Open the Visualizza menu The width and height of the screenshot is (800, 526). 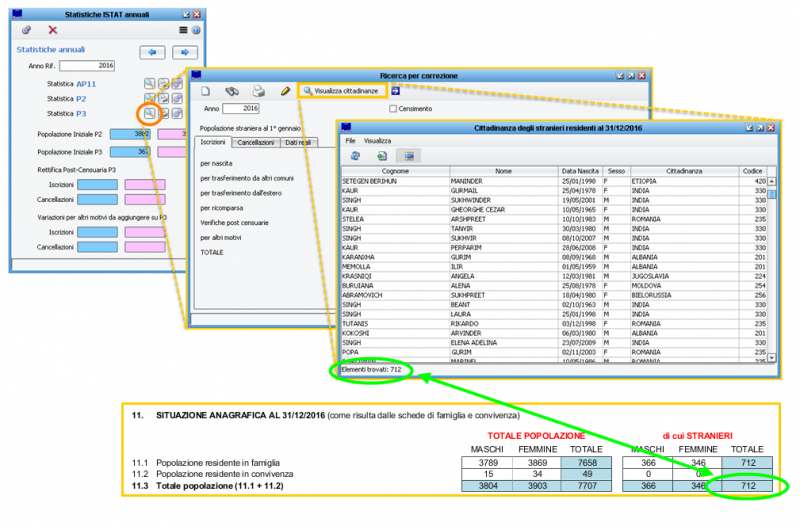(x=377, y=141)
